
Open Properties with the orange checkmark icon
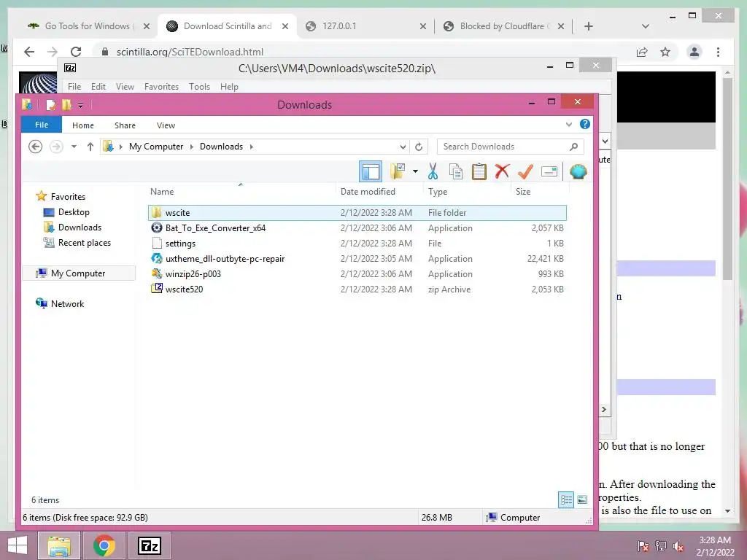(x=525, y=171)
